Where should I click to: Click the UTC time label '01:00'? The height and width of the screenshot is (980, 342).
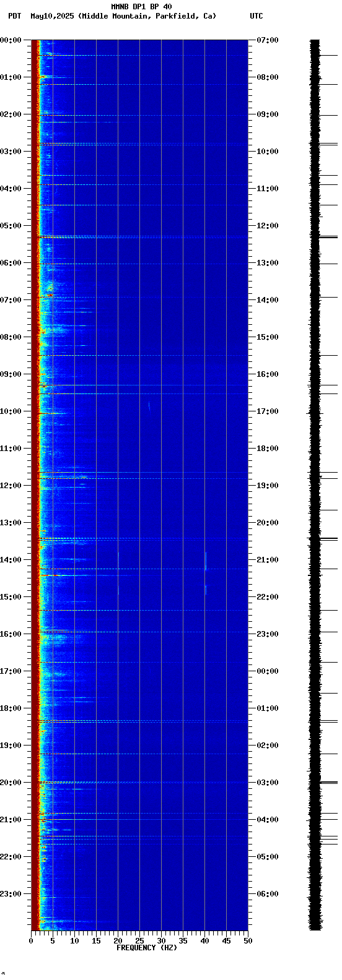(268, 708)
